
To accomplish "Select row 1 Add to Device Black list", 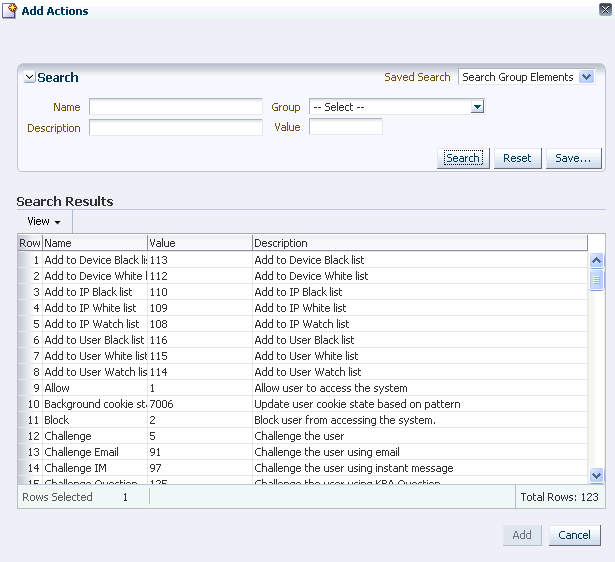I will 302,260.
